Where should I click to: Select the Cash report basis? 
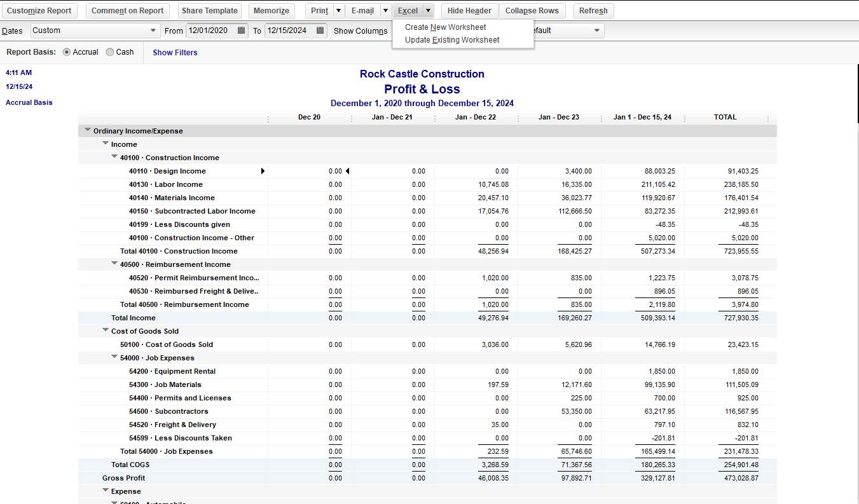pyautogui.click(x=110, y=52)
